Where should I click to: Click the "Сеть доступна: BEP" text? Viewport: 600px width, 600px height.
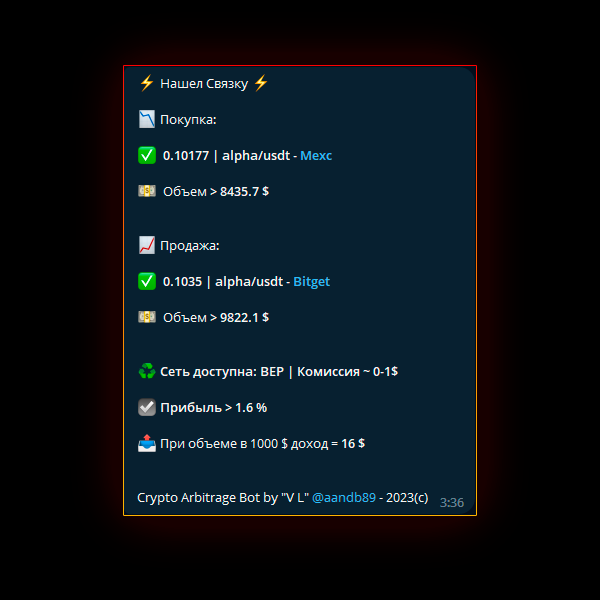(x=222, y=372)
